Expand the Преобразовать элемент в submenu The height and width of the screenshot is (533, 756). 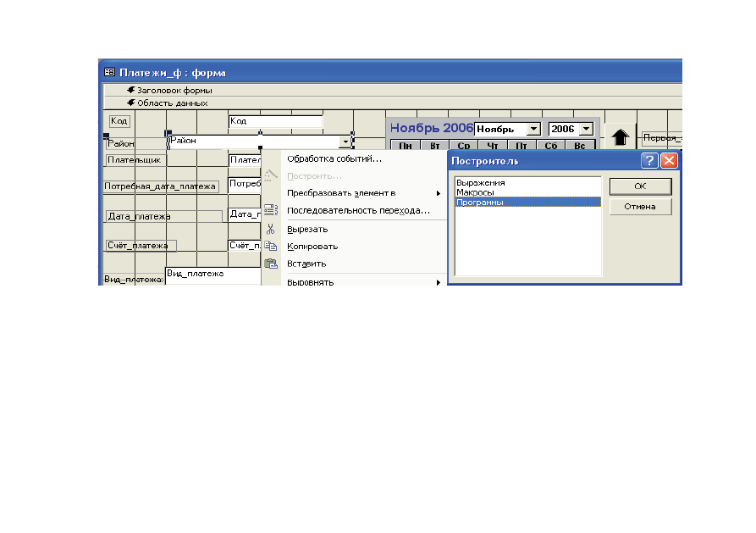coord(438,193)
